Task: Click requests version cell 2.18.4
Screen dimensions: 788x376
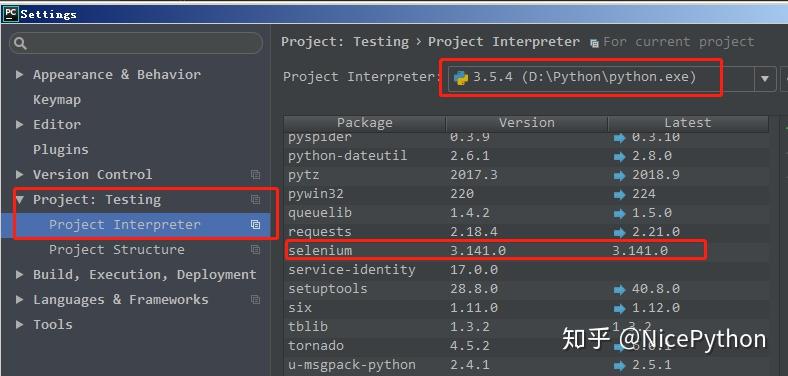Action: tap(474, 232)
